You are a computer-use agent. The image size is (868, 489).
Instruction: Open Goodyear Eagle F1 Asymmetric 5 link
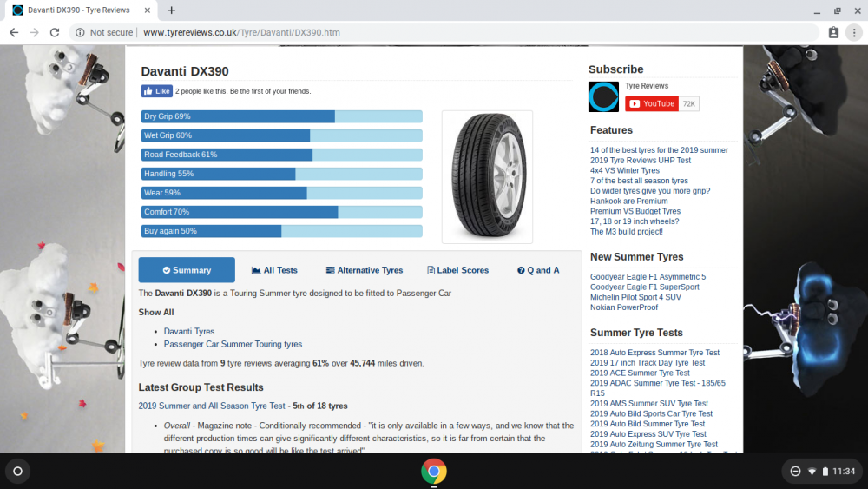(648, 277)
